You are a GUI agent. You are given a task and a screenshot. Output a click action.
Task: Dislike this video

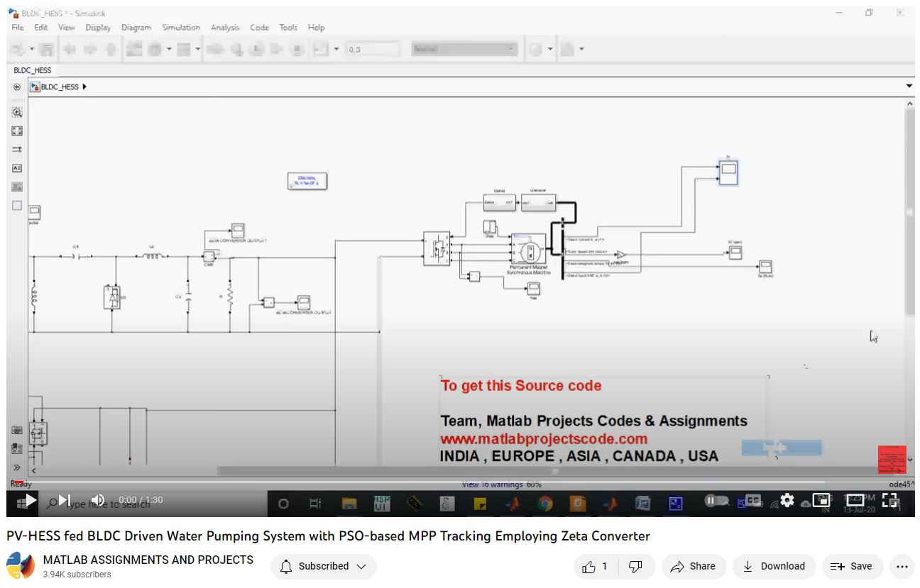click(x=636, y=566)
